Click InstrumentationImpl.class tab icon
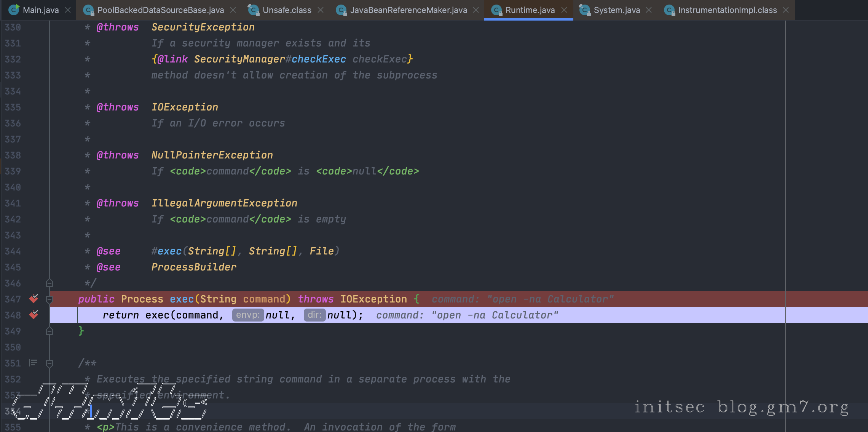Image resolution: width=868 pixels, height=432 pixels. (x=669, y=10)
